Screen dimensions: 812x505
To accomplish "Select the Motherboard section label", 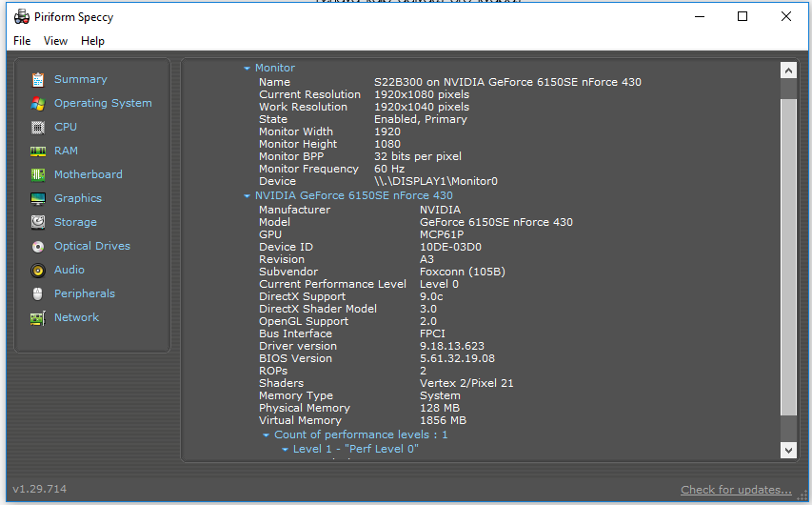I will click(x=88, y=174).
